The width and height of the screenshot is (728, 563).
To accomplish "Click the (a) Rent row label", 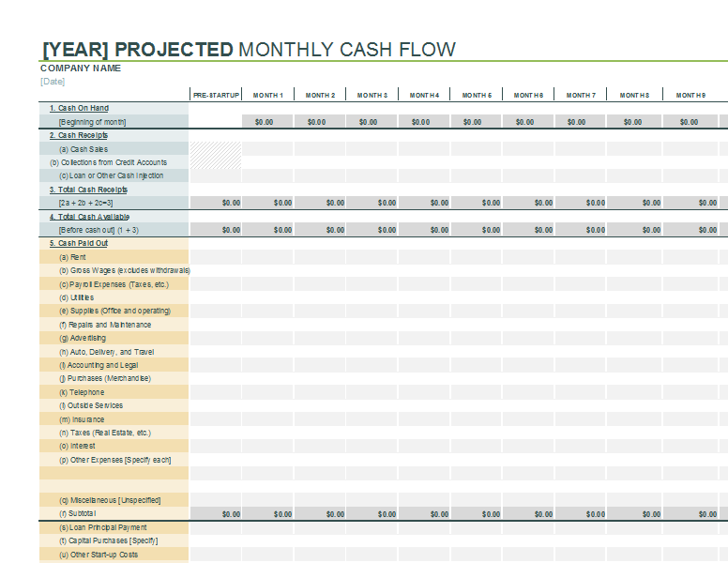I will pyautogui.click(x=72, y=257).
